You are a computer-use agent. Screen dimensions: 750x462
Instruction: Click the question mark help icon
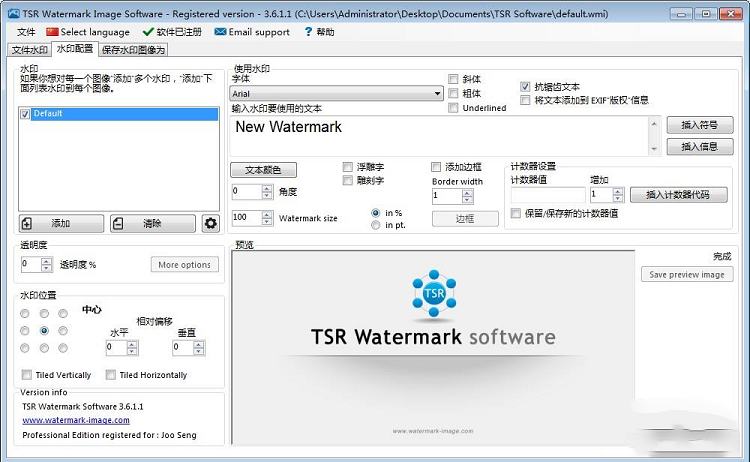308,32
